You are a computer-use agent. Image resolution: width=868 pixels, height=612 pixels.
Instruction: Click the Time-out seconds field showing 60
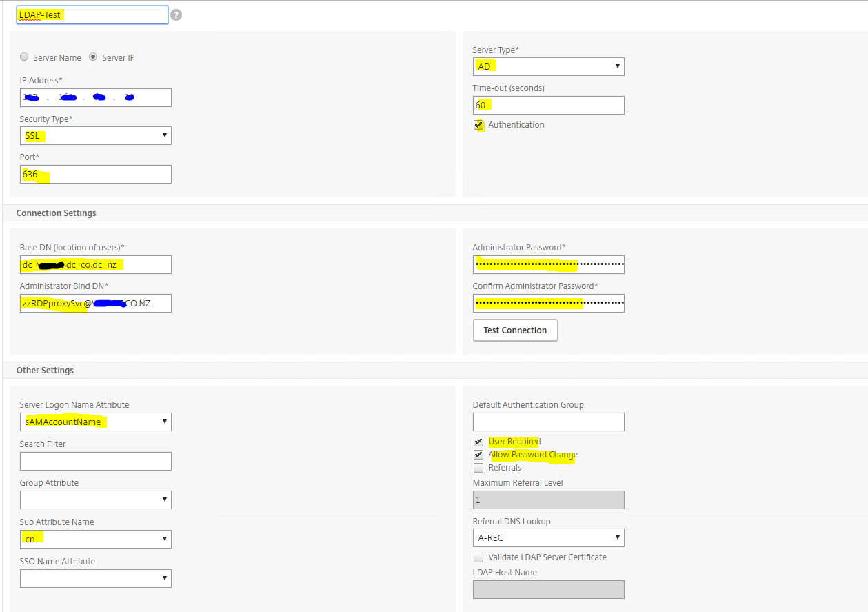point(548,105)
